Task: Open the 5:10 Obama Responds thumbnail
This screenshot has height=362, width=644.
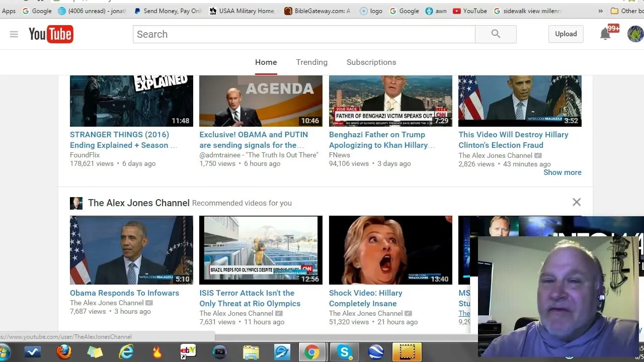Action: 131,250
